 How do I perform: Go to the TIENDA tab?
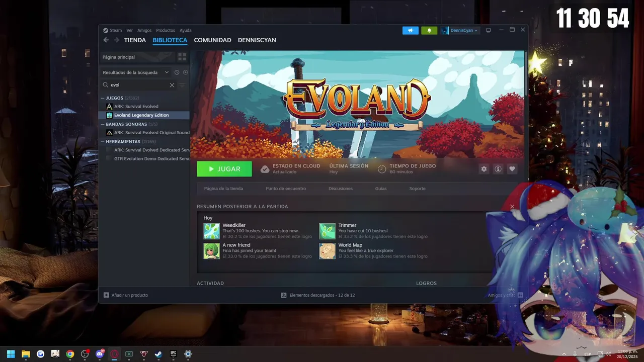tap(135, 40)
